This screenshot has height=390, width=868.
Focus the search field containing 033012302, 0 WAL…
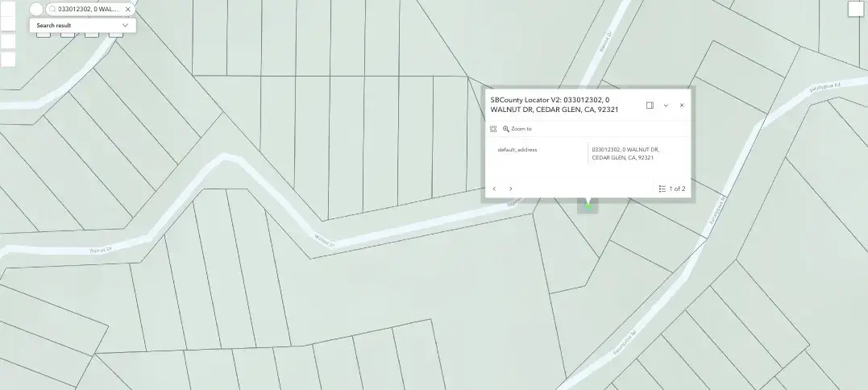tap(89, 10)
